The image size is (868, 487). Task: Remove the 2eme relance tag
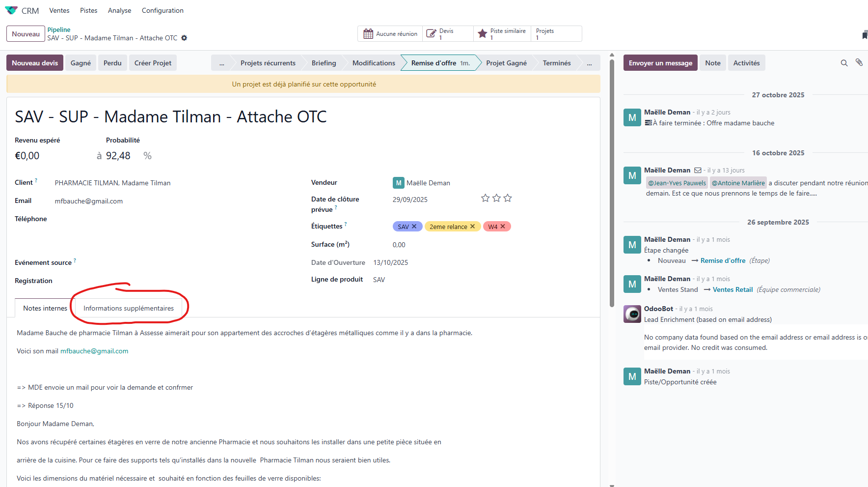point(472,227)
